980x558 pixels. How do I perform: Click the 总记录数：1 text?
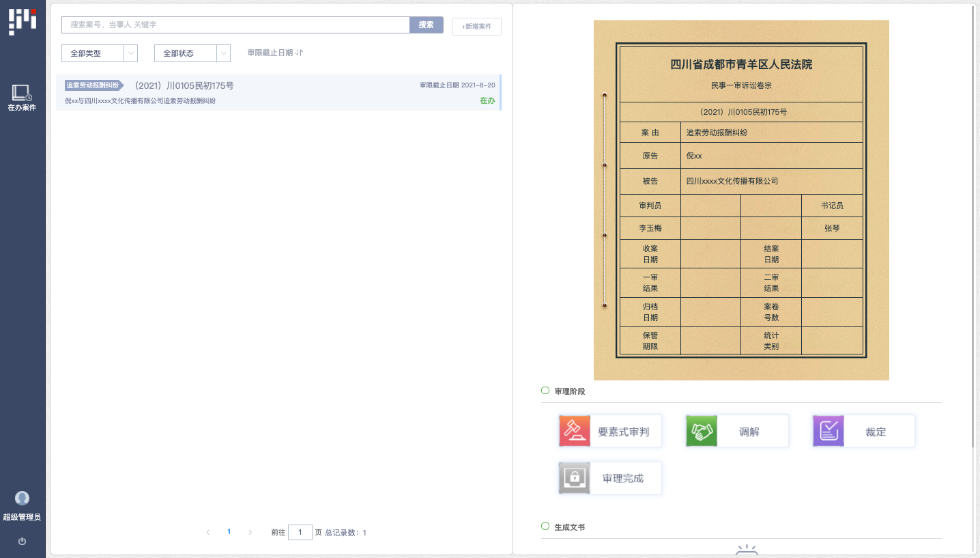[345, 532]
